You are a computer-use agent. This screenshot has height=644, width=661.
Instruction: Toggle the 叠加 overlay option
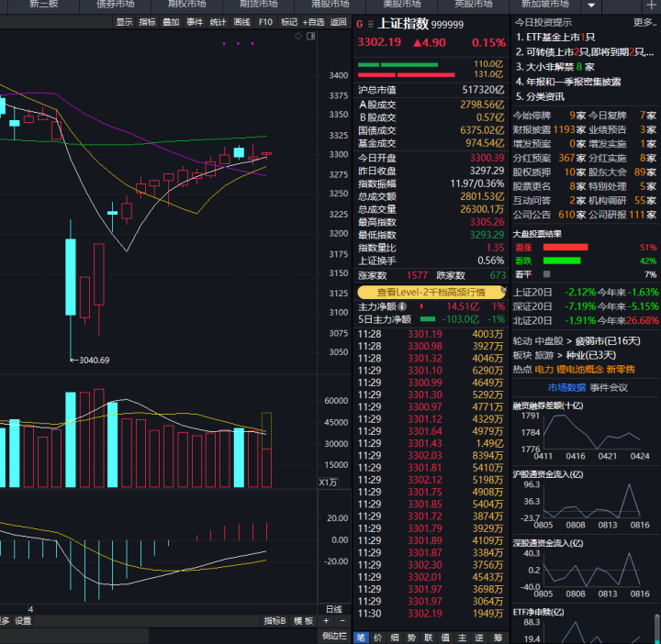coord(171,22)
